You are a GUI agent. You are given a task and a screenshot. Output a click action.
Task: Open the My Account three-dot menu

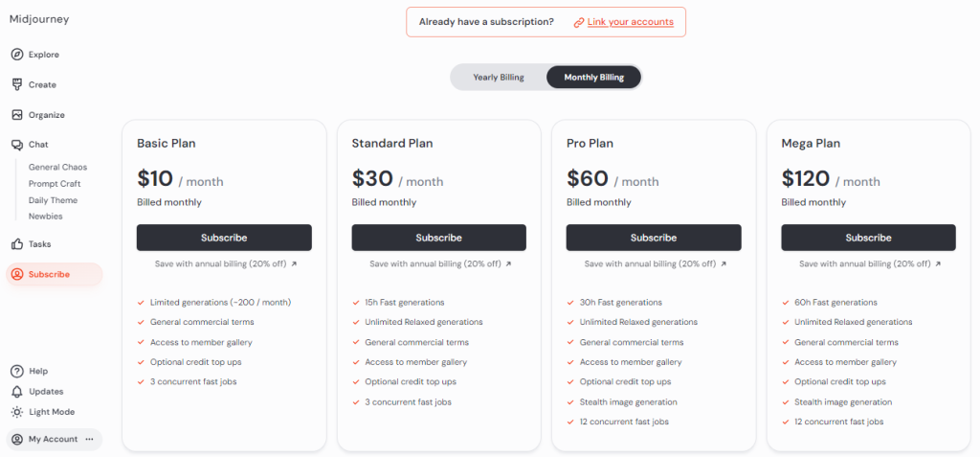pos(90,439)
